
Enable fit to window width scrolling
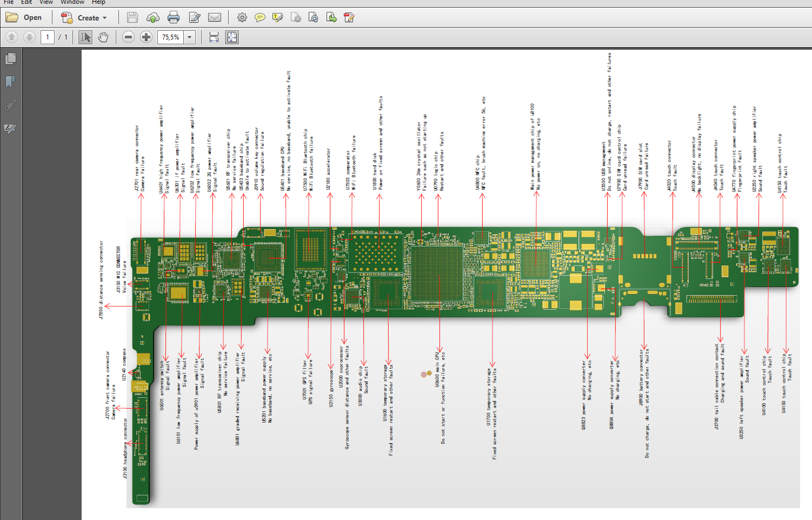pos(214,37)
